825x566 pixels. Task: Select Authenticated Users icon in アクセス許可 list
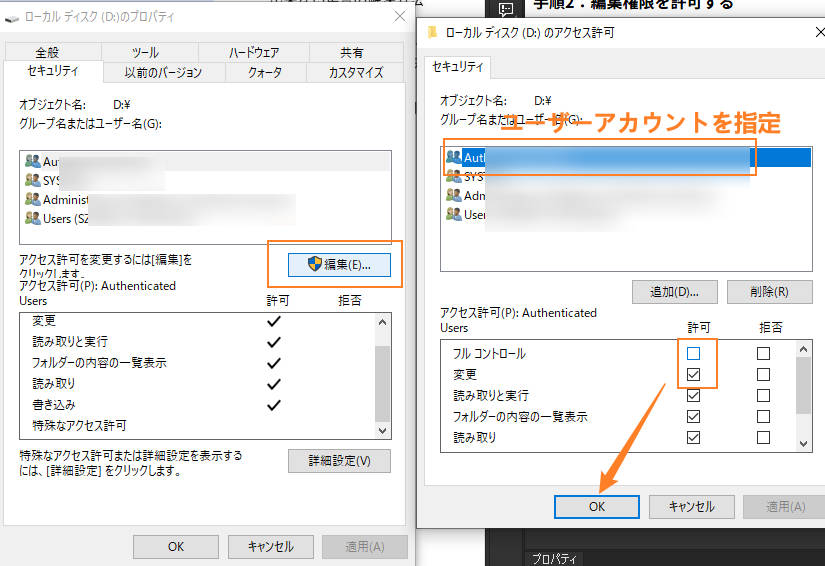(x=454, y=157)
